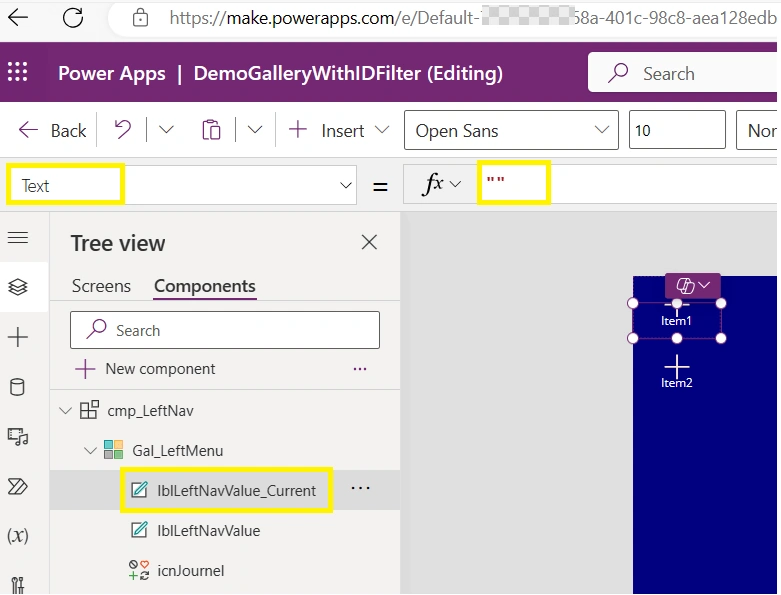Open the Open Sans font dropdown
The width and height of the screenshot is (781, 595).
(511, 130)
